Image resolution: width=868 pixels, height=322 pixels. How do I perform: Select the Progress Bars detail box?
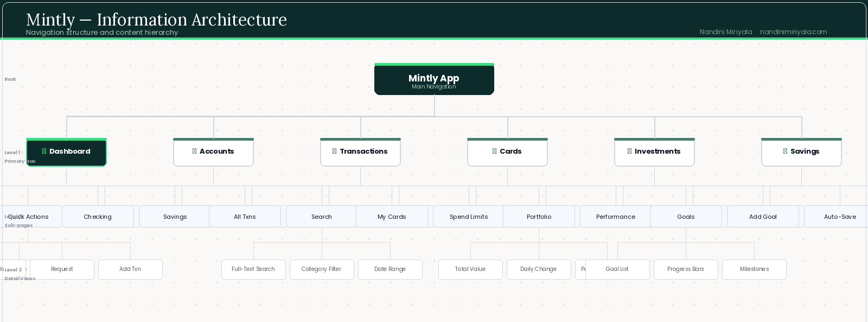pyautogui.click(x=686, y=269)
